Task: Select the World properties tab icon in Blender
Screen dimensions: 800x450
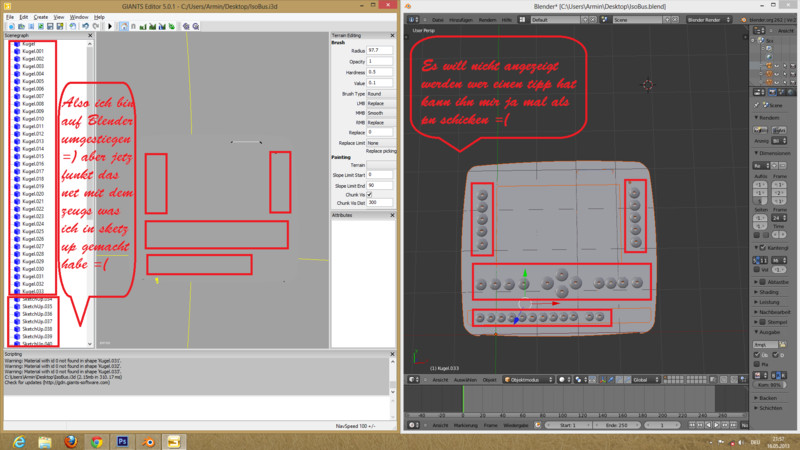Action: pos(791,92)
